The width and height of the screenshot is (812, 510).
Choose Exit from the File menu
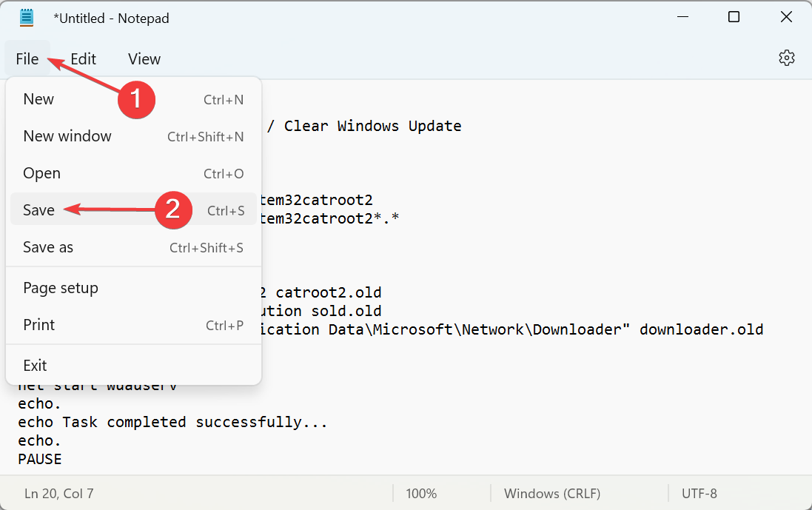point(134,366)
